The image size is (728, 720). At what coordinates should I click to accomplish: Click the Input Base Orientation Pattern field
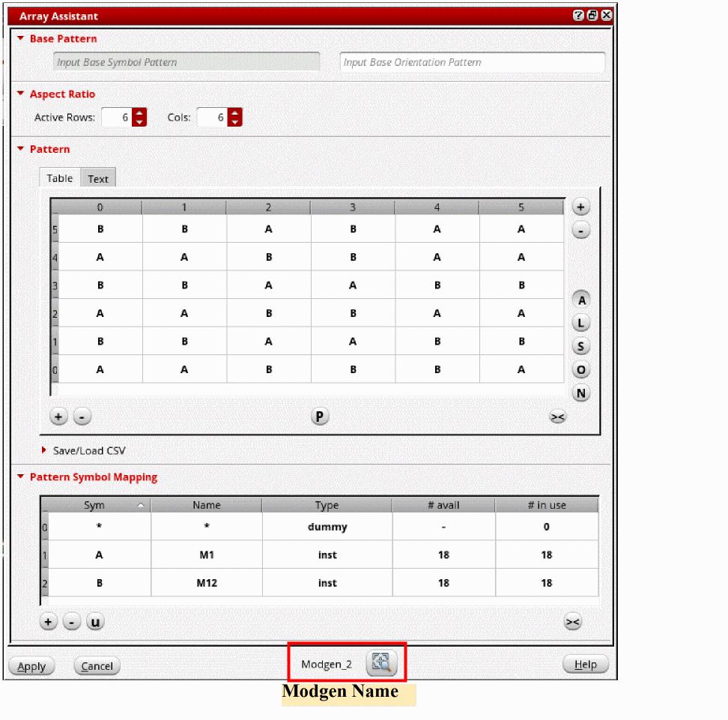click(x=472, y=61)
